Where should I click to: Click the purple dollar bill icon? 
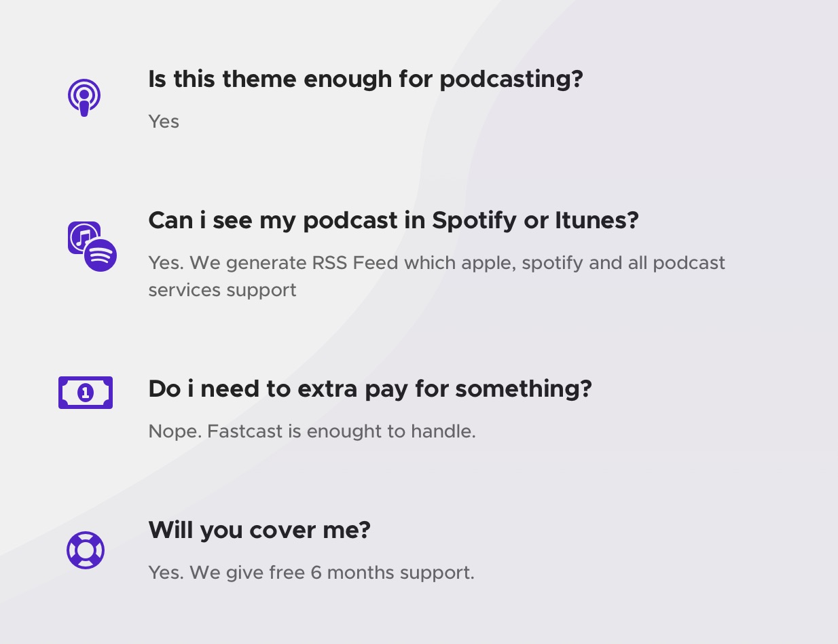[86, 393]
